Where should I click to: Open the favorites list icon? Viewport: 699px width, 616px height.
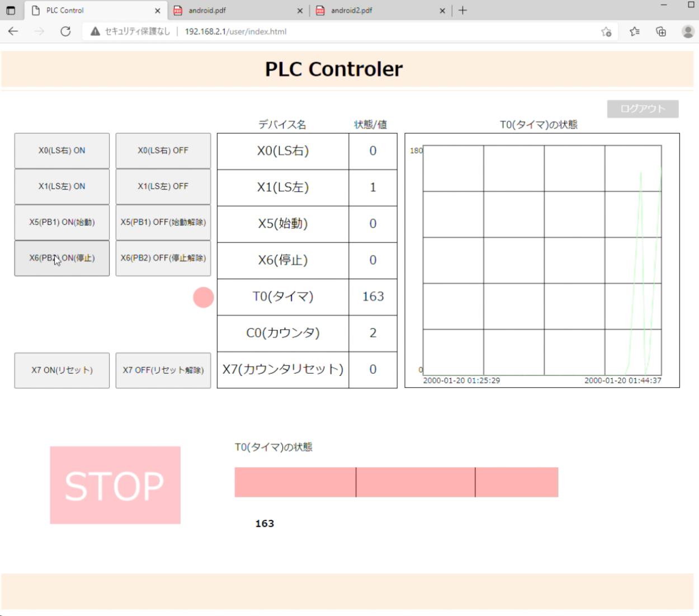pyautogui.click(x=635, y=32)
